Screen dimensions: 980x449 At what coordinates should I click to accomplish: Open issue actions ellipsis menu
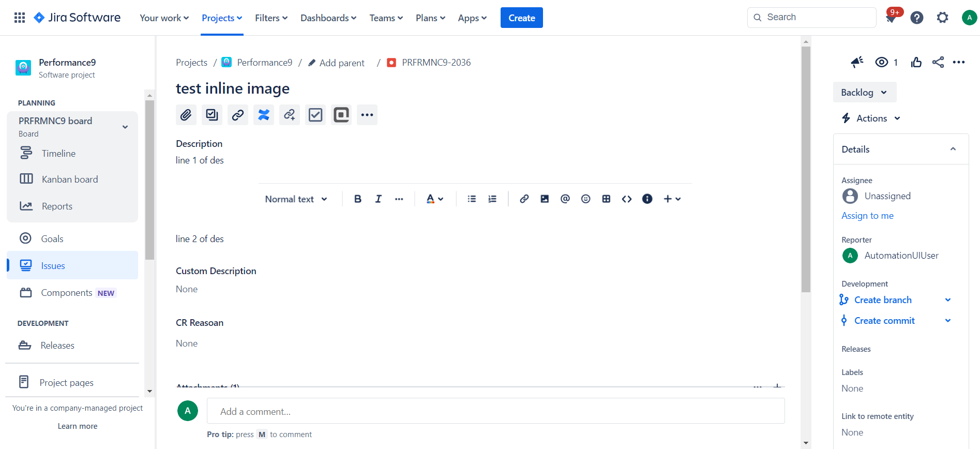[959, 63]
